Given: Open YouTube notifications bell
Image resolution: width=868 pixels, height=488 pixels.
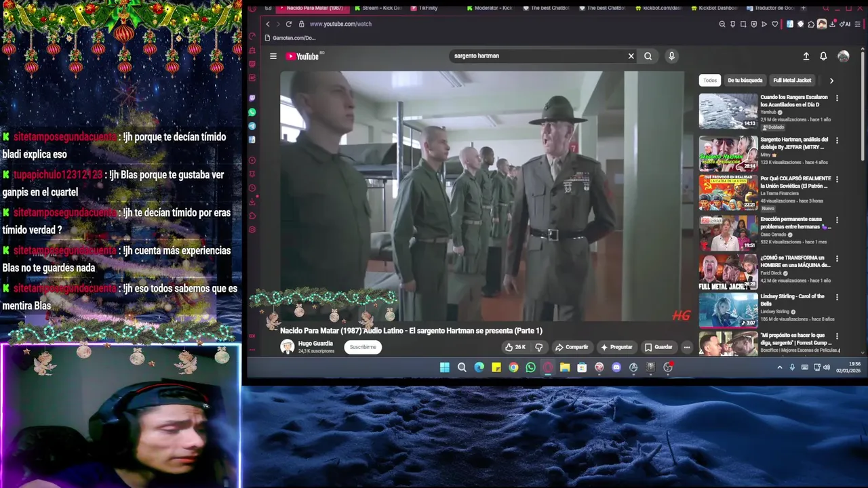Looking at the screenshot, I should point(823,56).
